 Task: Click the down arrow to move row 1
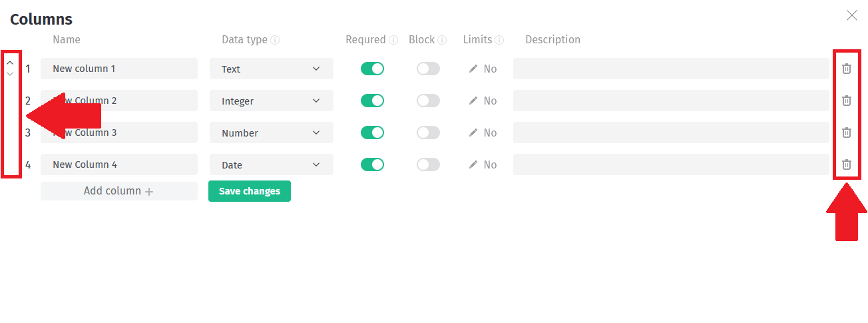pos(10,74)
